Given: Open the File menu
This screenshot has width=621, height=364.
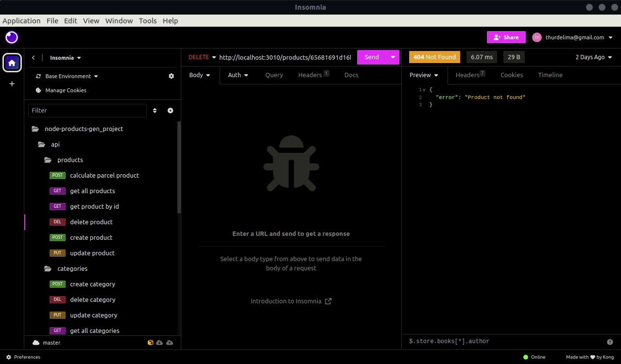Looking at the screenshot, I should coord(52,21).
